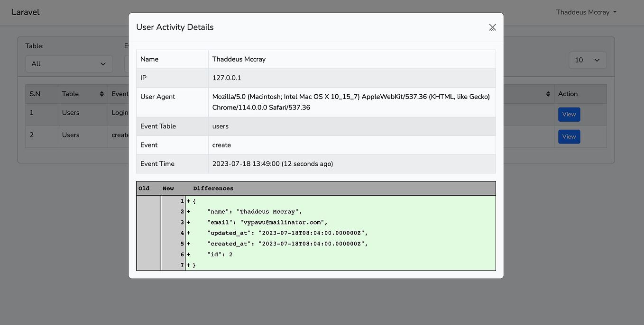Close the User Activity Details modal
This screenshot has height=325, width=644.
493,27
